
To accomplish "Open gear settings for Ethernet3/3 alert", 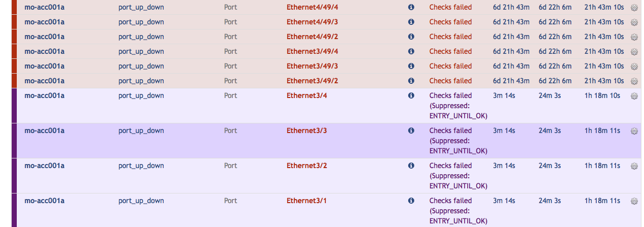I will tap(634, 131).
